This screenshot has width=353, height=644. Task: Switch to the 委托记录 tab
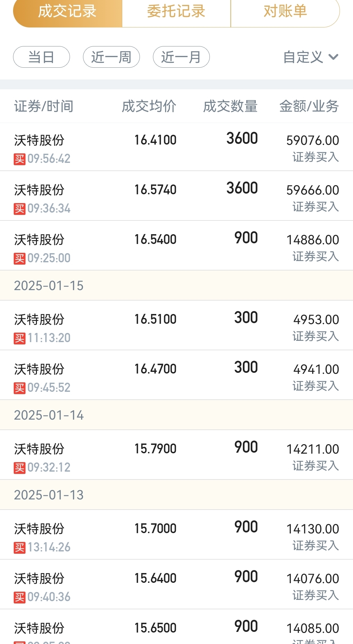coord(176,11)
